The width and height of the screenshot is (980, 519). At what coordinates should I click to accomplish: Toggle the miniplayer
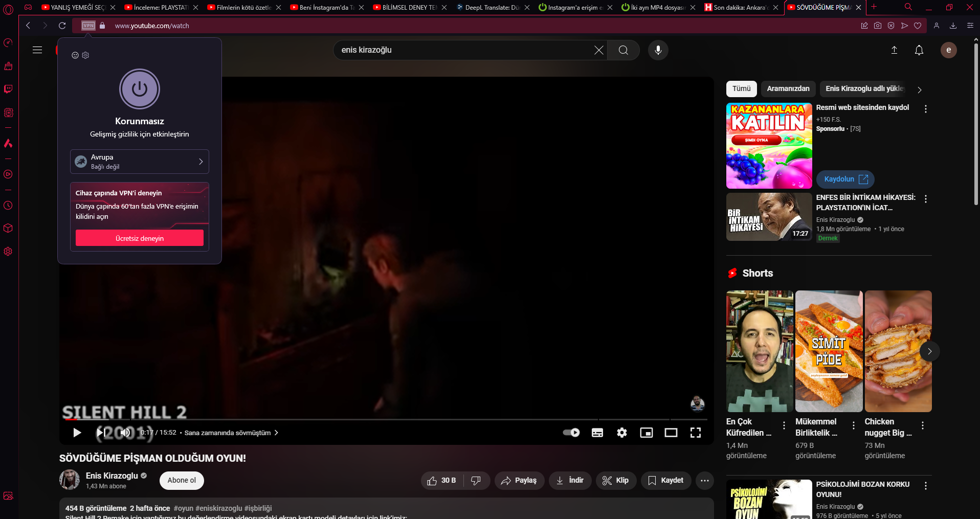647,433
